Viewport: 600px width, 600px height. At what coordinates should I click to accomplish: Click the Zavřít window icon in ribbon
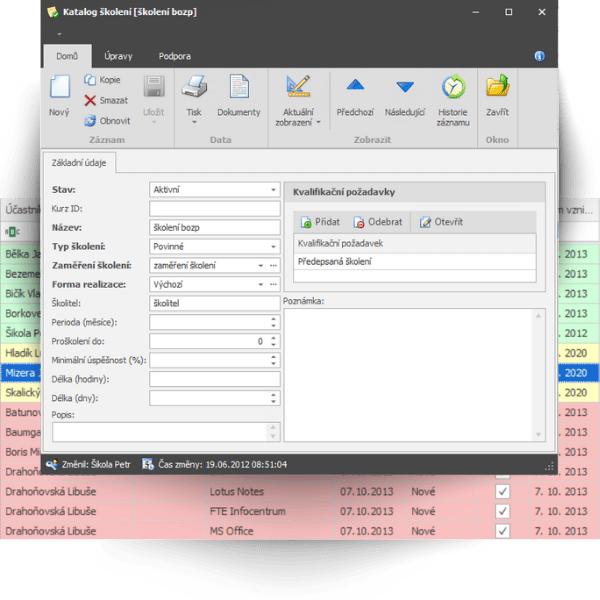[x=497, y=88]
